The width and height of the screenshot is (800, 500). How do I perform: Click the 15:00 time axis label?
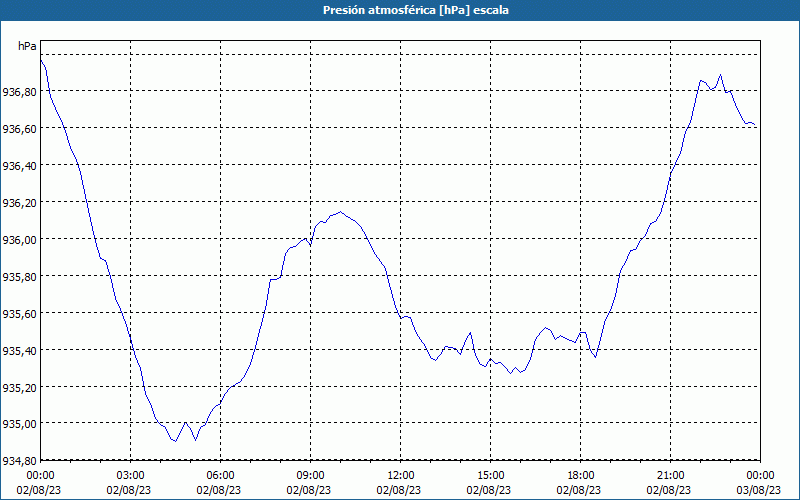click(x=490, y=476)
